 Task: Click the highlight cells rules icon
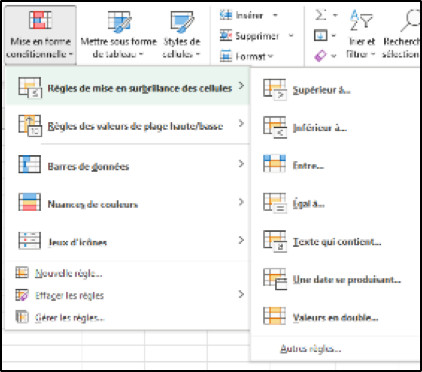[x=30, y=88]
